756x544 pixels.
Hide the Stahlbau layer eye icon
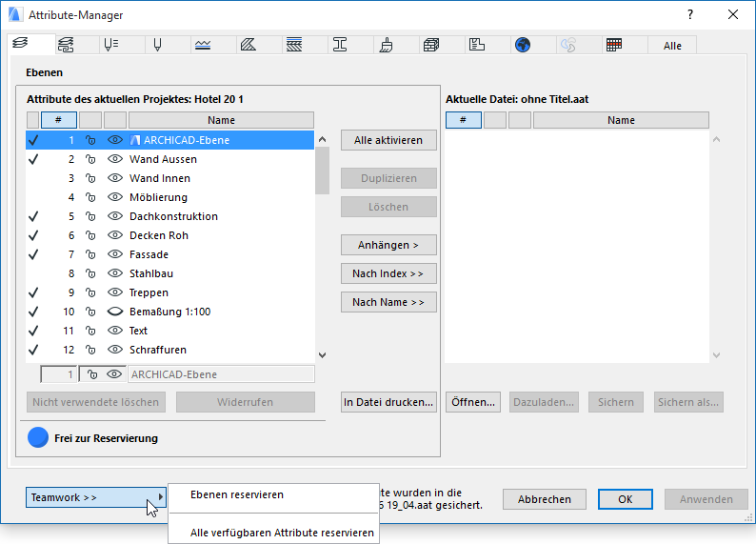tap(115, 273)
